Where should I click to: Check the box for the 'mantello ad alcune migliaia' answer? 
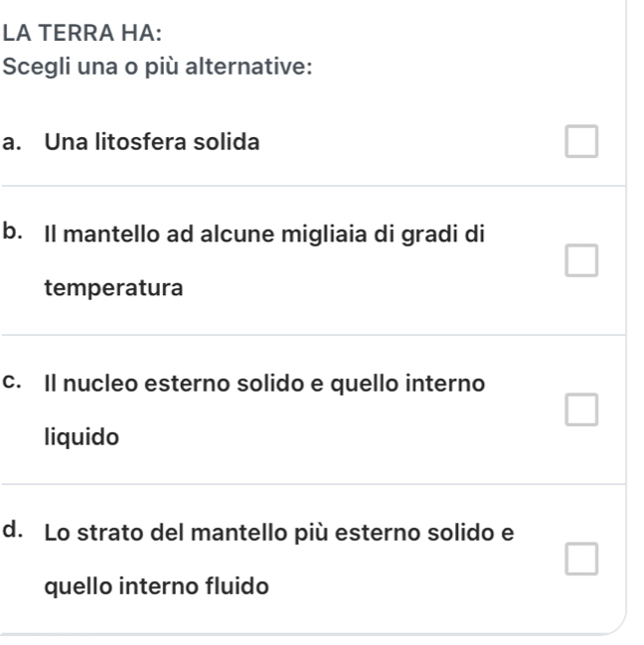(x=581, y=261)
